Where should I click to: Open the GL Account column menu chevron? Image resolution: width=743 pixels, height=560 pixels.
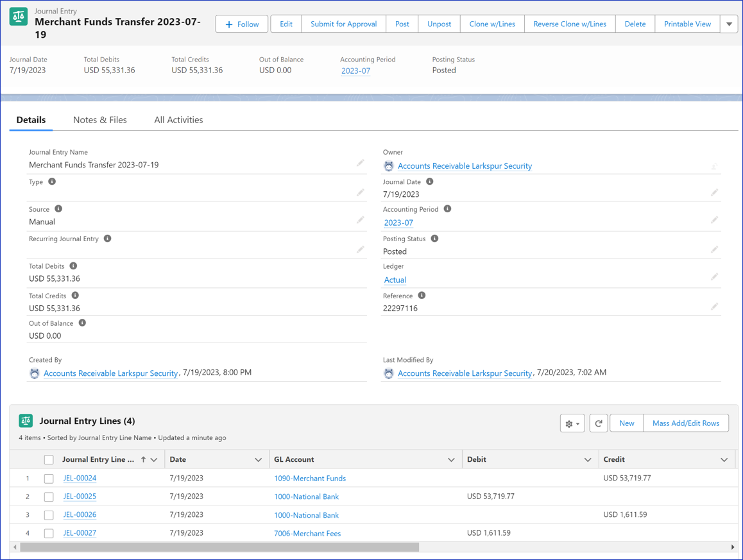pyautogui.click(x=451, y=459)
